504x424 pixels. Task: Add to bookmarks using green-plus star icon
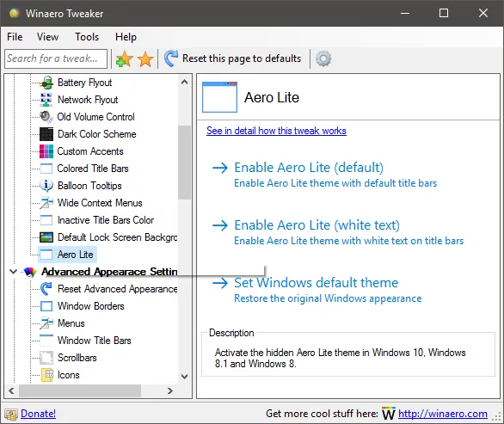[125, 58]
